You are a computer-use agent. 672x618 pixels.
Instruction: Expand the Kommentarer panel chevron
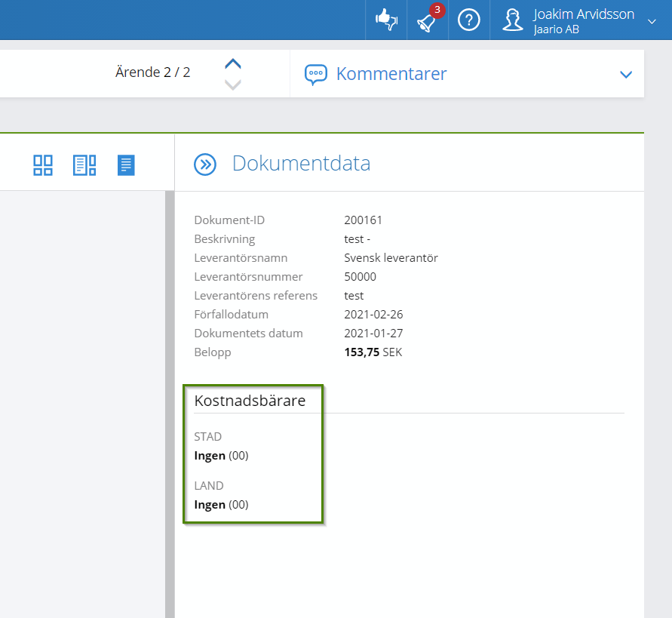tap(626, 75)
